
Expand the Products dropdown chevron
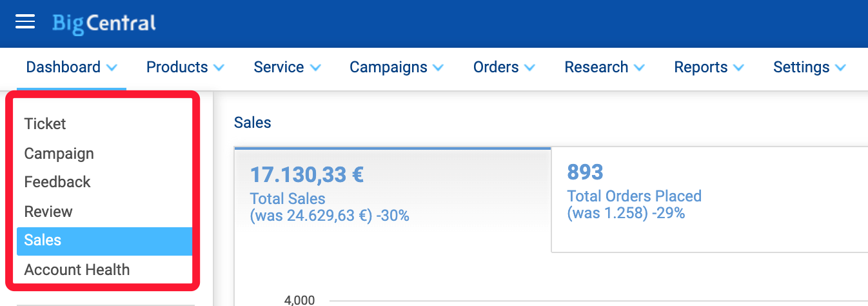coord(219,68)
